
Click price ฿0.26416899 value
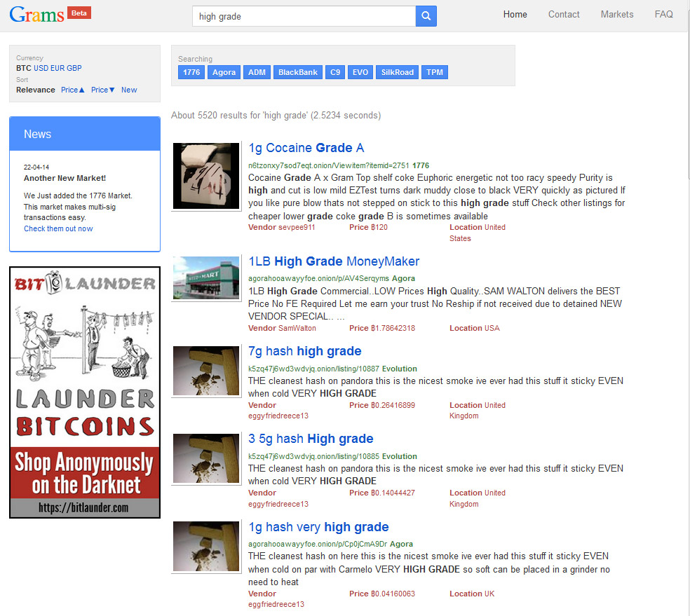pos(393,405)
